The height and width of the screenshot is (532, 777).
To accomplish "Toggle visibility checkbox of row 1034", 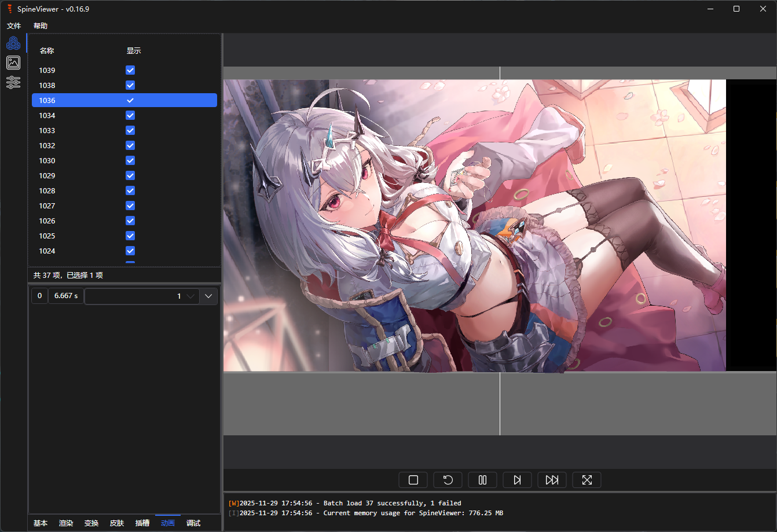I will click(x=130, y=115).
